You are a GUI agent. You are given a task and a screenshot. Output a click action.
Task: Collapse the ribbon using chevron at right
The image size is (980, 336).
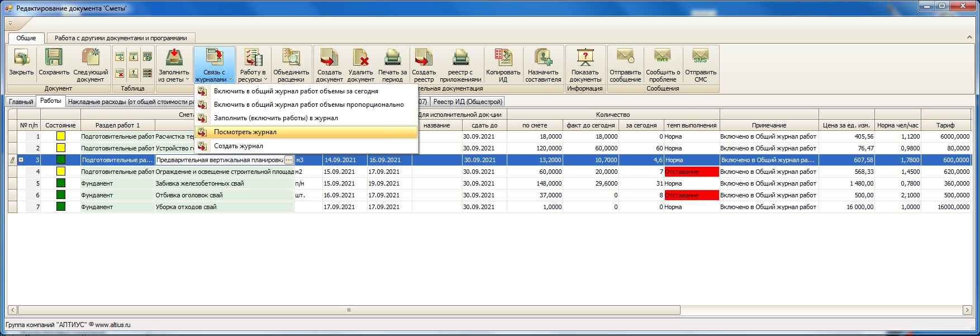pyautogui.click(x=969, y=37)
